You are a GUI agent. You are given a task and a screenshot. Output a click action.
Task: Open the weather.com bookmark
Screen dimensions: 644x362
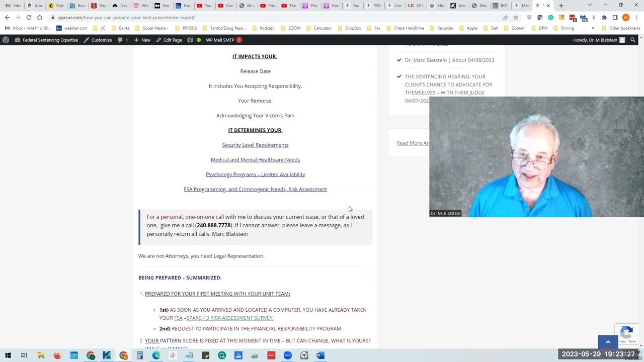click(x=71, y=28)
